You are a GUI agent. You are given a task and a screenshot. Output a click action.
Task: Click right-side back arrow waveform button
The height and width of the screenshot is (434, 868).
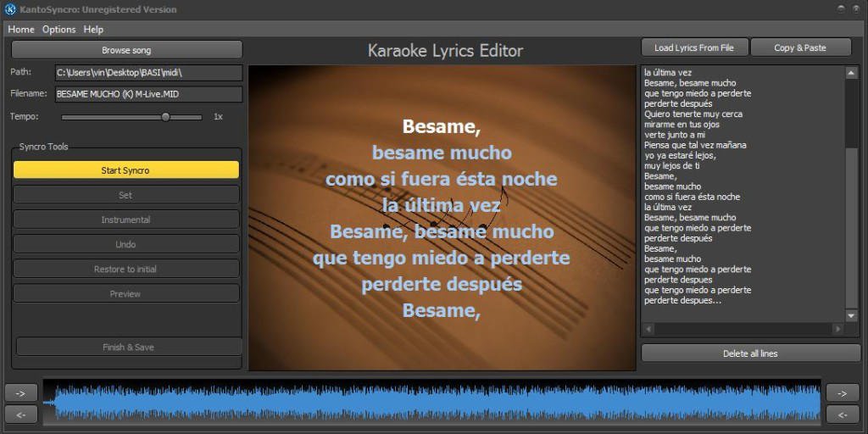tap(842, 414)
